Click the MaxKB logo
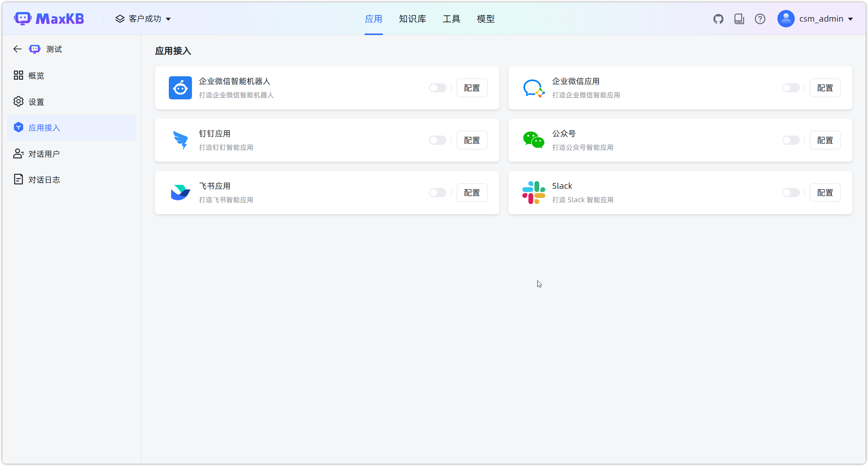The width and height of the screenshot is (868, 466). (x=49, y=18)
